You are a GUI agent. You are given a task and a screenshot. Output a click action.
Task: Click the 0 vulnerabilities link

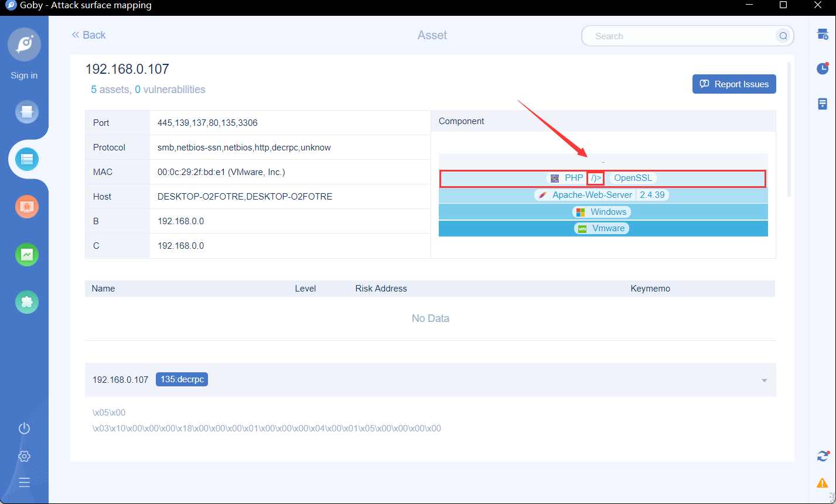tap(170, 90)
